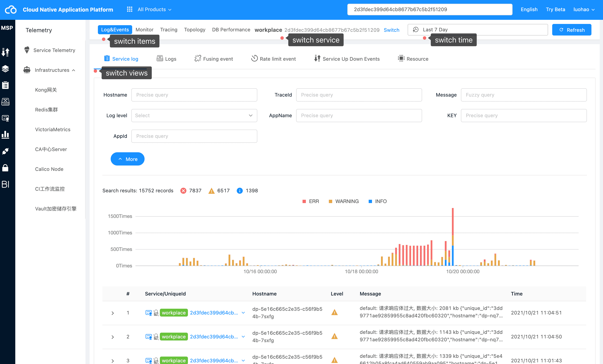The width and height of the screenshot is (603, 364).
Task: Open the Fusing event view
Action: [x=214, y=59]
